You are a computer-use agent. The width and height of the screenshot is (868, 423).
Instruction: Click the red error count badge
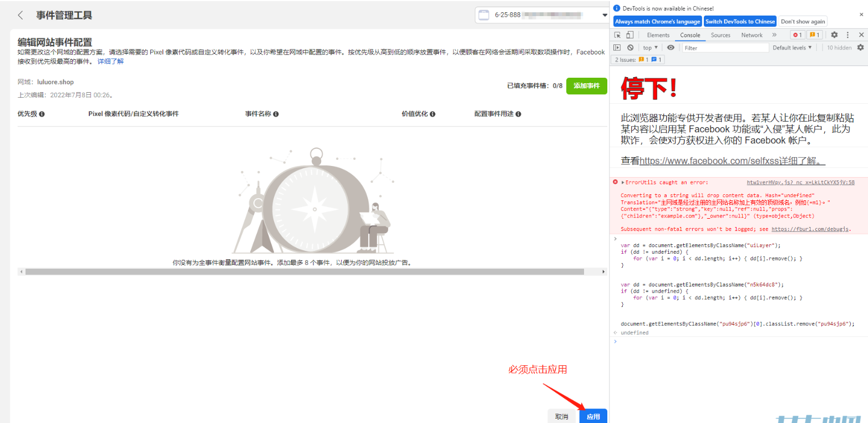798,35
